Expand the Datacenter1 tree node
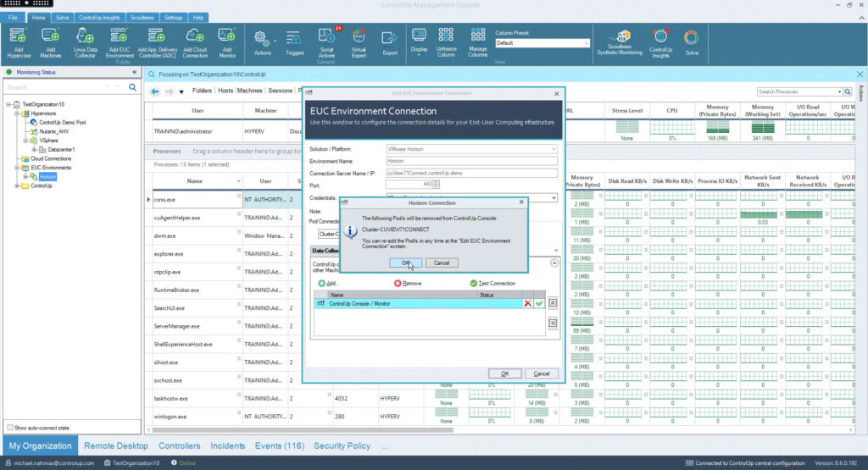The width and height of the screenshot is (868, 470). (x=35, y=149)
